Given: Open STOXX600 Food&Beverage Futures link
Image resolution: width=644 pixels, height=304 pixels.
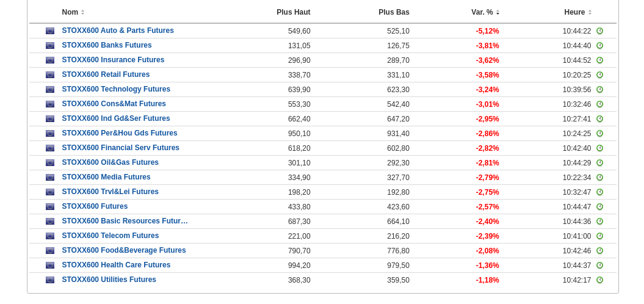Looking at the screenshot, I should pos(124,250).
